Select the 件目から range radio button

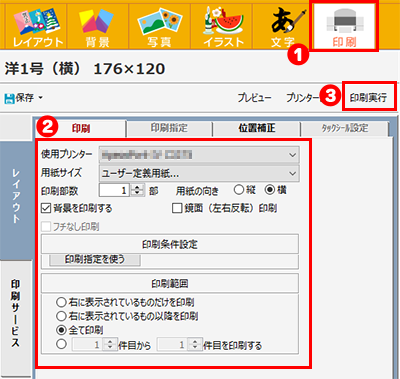(x=61, y=344)
